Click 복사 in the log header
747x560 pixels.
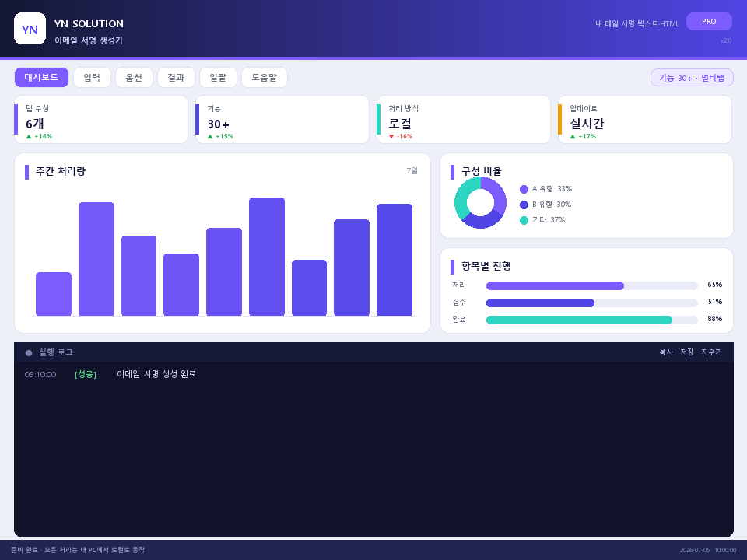point(666,352)
